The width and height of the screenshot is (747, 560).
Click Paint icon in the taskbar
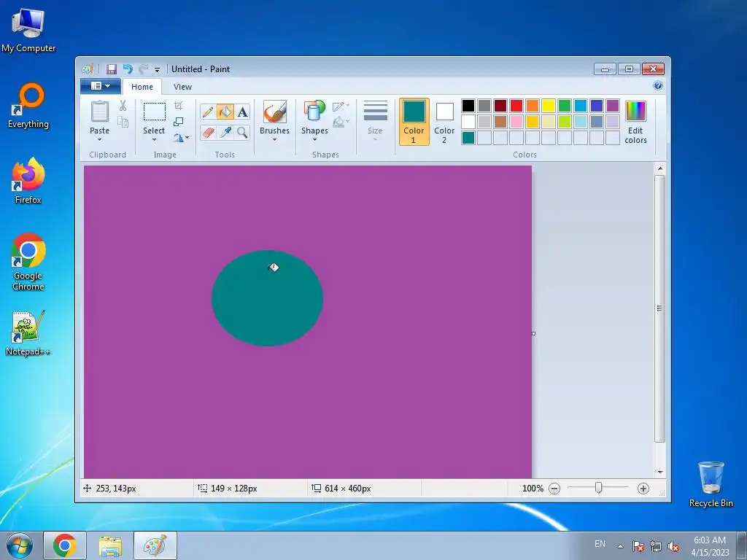pos(155,545)
